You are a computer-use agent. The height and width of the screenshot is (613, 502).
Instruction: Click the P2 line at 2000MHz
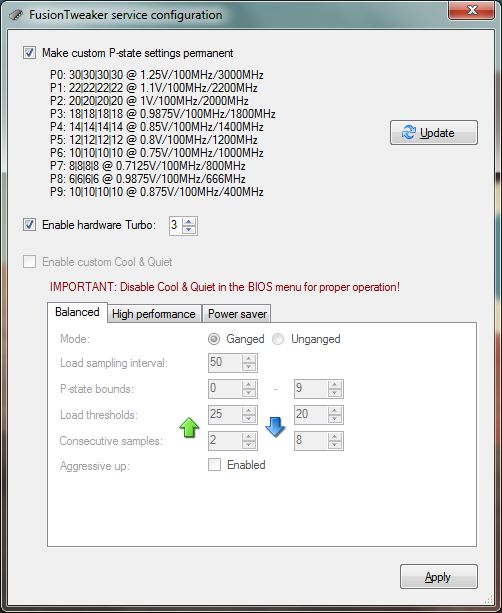tap(149, 100)
